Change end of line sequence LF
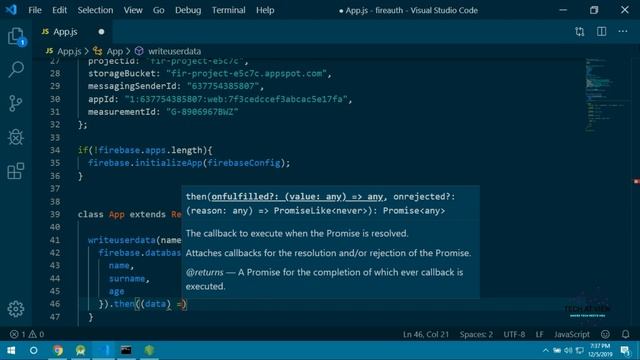Screen dimensions: 640x360 (539, 334)
